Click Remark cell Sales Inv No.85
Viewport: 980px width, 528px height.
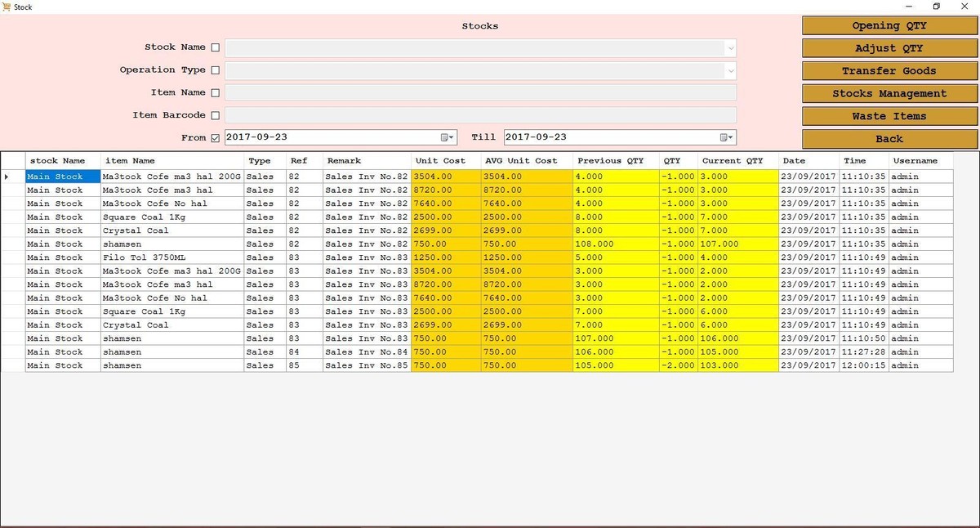coord(367,365)
